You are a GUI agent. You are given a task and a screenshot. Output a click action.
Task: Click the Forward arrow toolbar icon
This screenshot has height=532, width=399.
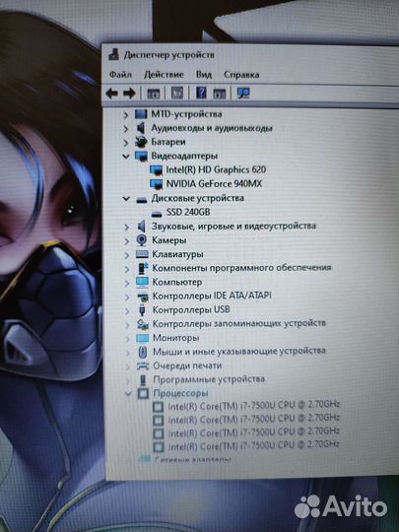click(130, 93)
